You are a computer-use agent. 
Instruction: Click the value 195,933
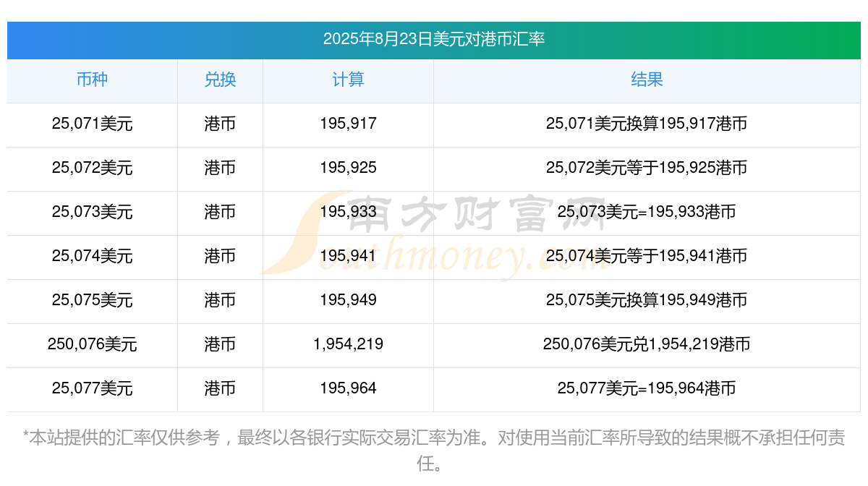tap(348, 212)
